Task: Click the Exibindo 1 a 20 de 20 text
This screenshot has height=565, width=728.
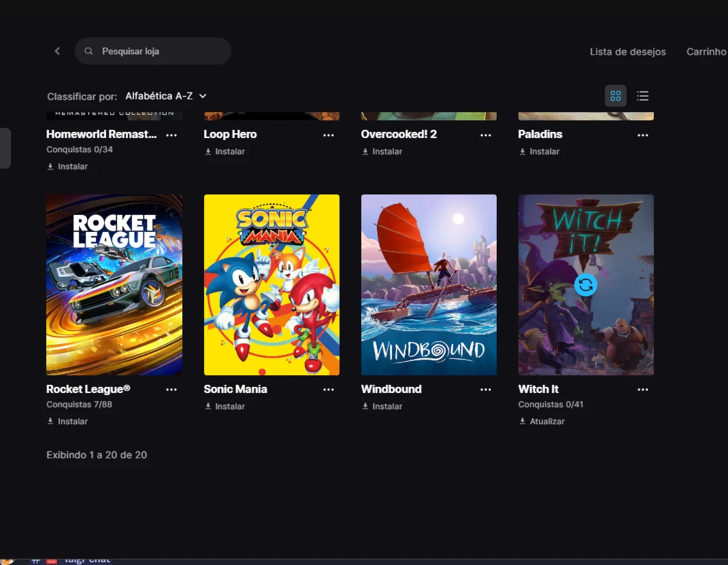Action: 97,455
